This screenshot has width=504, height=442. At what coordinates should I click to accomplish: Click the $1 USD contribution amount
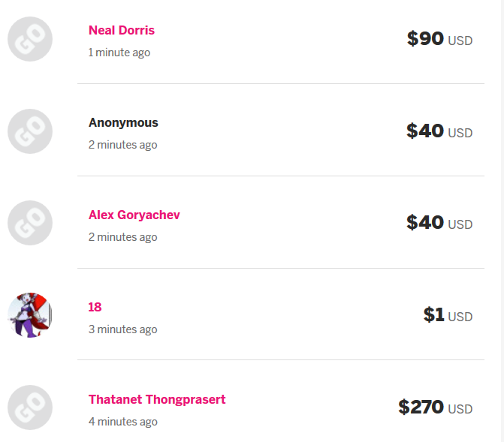click(x=448, y=314)
